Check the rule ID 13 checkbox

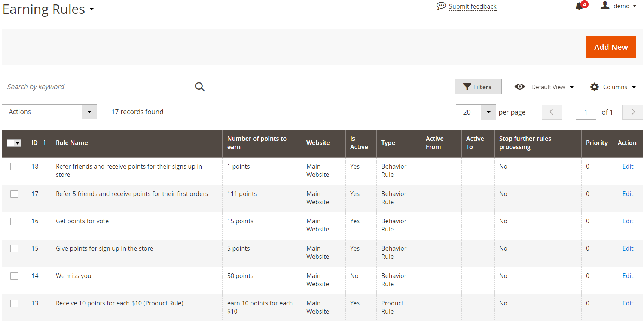point(14,303)
